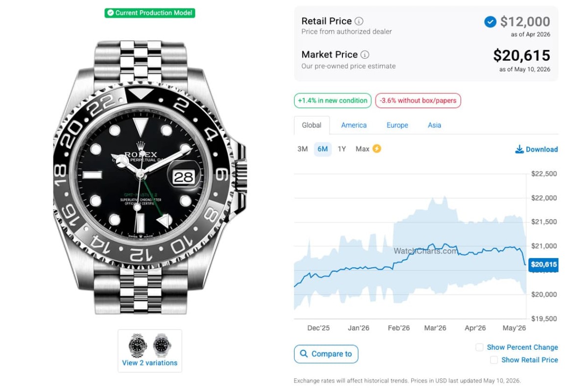Click the $20,615 price marker on chart
This screenshot has height=389, width=588.
click(543, 265)
